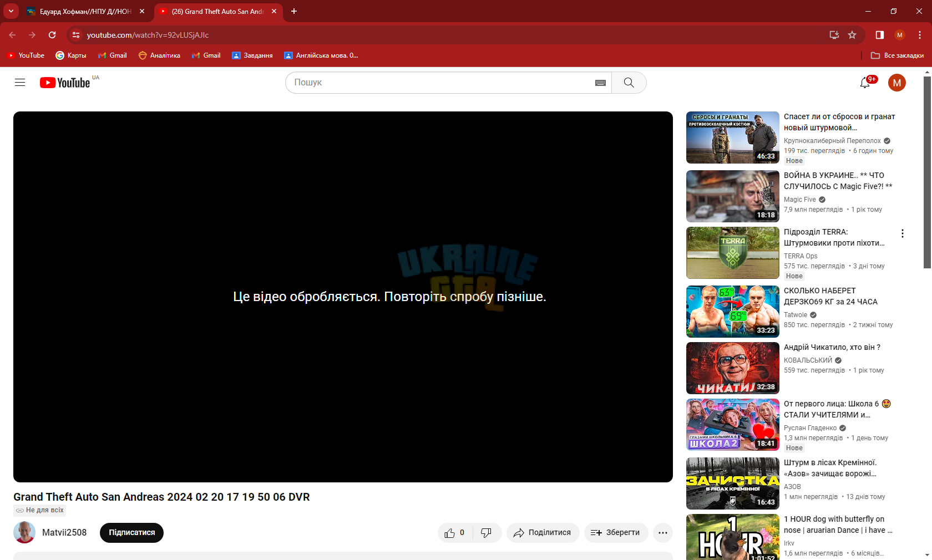Open more actions menu under the video
932x560 pixels.
point(662,533)
